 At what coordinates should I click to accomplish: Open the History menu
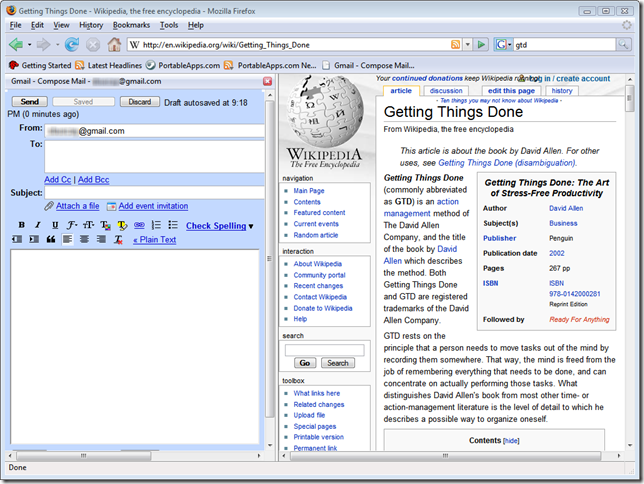pos(91,25)
